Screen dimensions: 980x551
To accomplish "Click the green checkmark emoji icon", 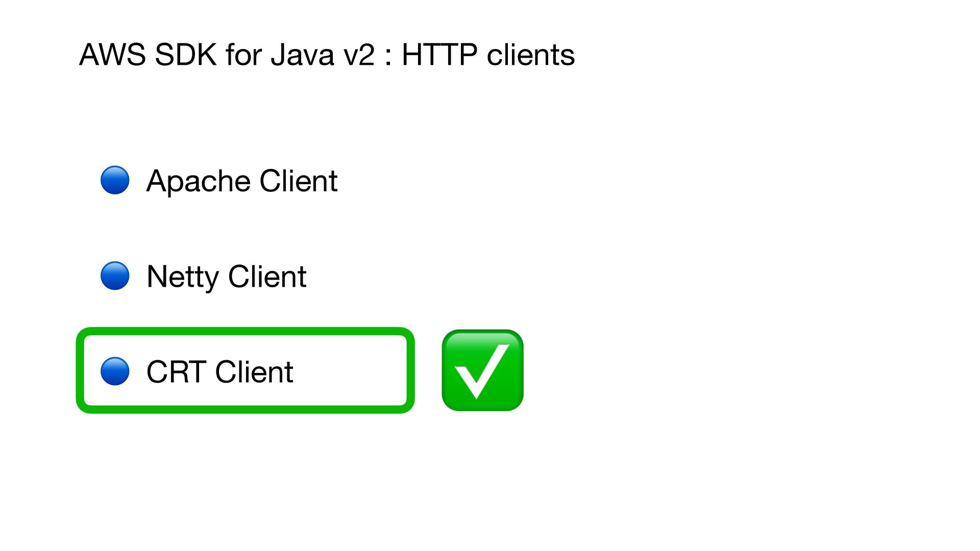I will tap(482, 370).
